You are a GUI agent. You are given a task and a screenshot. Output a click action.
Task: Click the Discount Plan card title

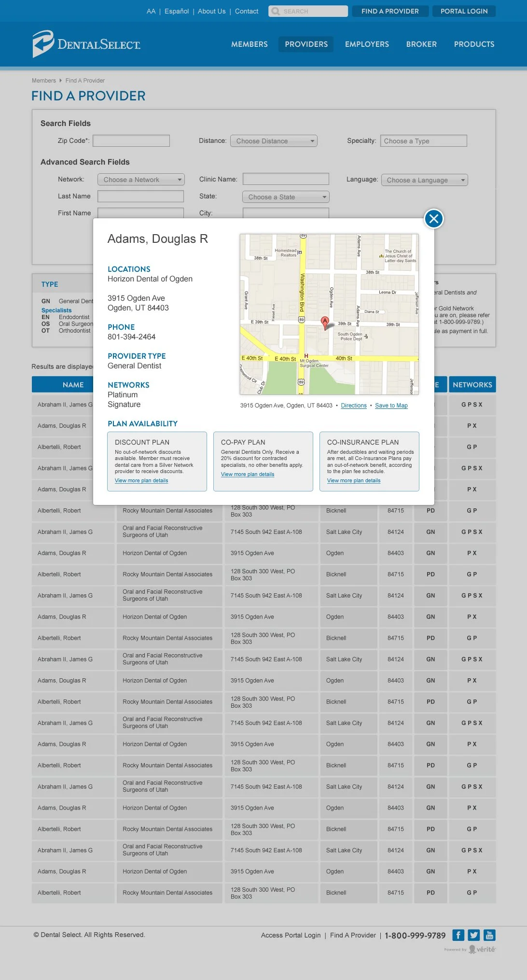tap(142, 442)
